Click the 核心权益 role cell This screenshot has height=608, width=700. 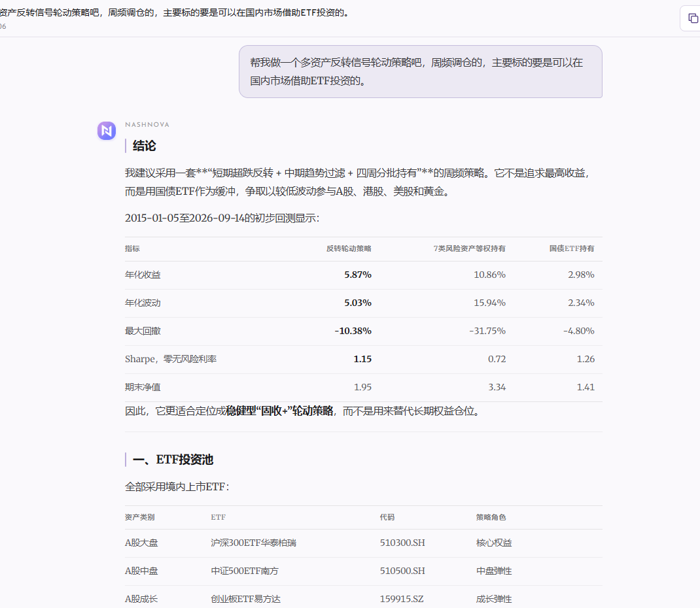pos(494,543)
